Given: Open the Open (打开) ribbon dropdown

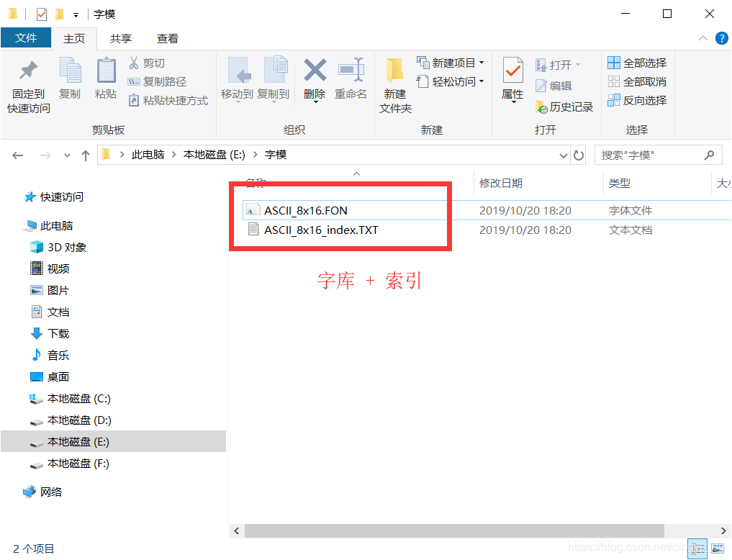Looking at the screenshot, I should click(x=577, y=64).
